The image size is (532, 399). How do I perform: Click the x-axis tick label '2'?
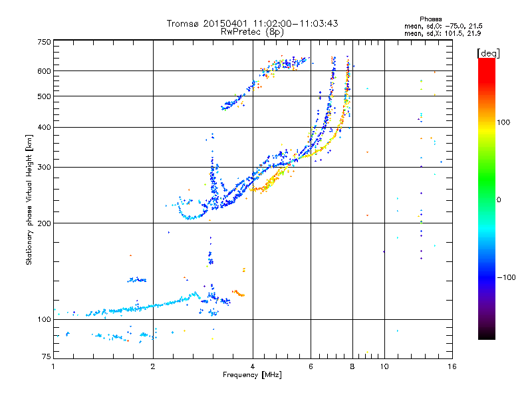[x=153, y=366]
